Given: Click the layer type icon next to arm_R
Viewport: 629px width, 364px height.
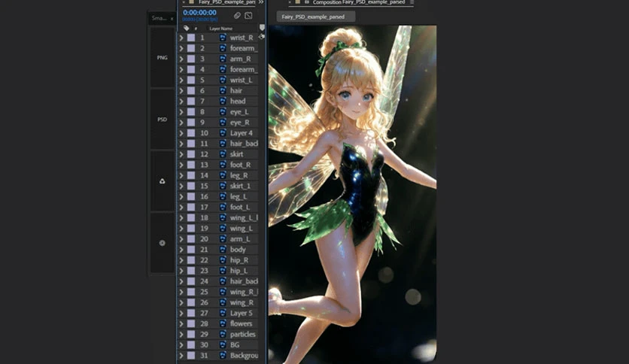Looking at the screenshot, I should point(223,59).
